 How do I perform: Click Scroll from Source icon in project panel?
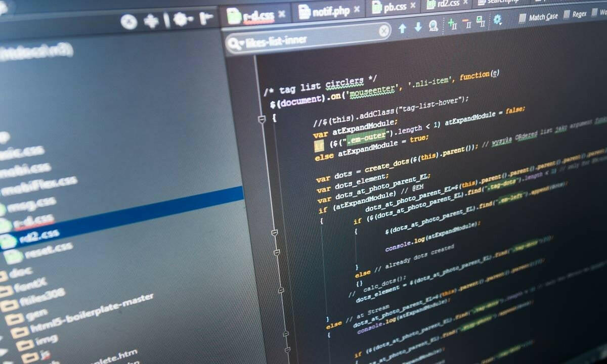click(128, 22)
